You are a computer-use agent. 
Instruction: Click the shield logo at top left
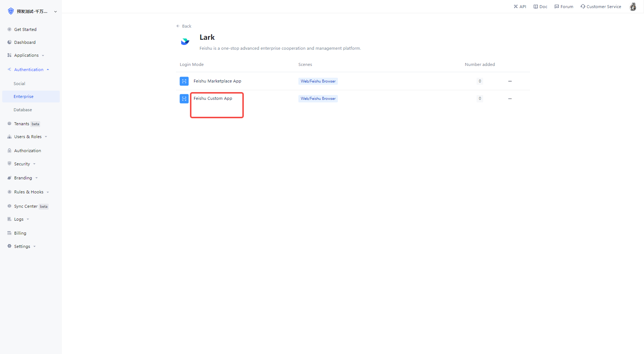point(11,11)
